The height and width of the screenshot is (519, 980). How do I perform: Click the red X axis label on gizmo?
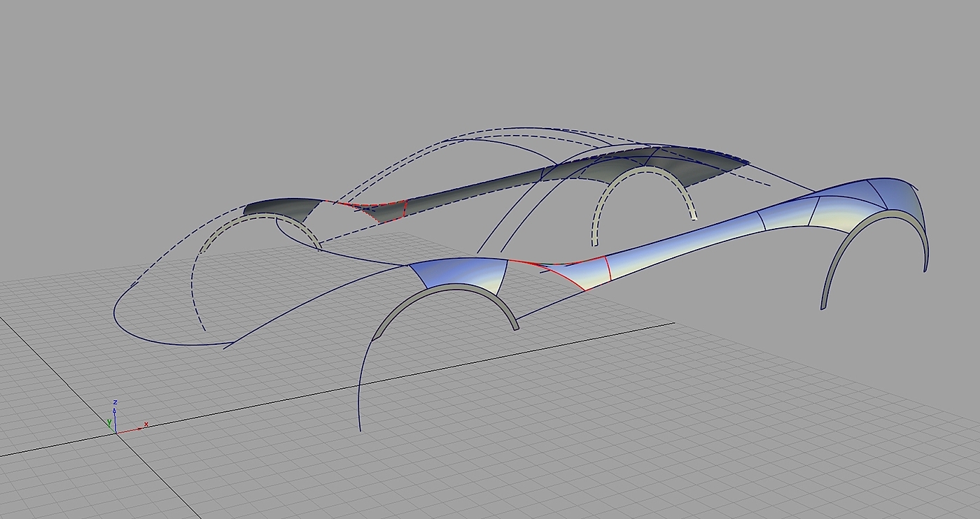(x=146, y=424)
